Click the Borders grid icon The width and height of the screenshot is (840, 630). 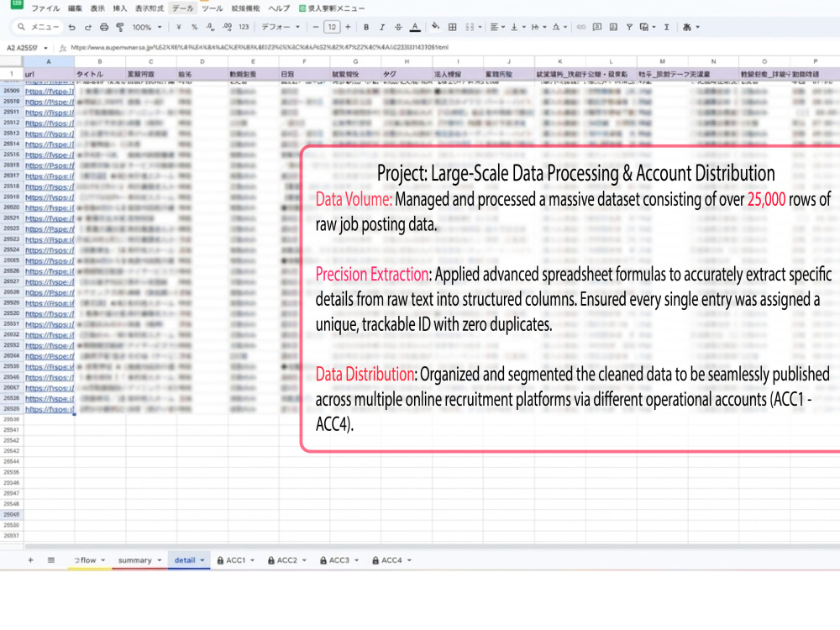(x=452, y=27)
